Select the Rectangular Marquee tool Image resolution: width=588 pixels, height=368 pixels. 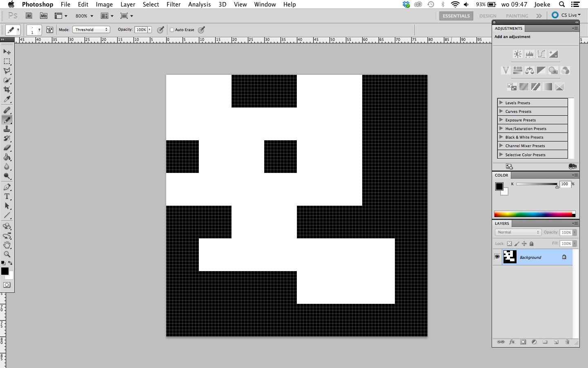tap(7, 61)
